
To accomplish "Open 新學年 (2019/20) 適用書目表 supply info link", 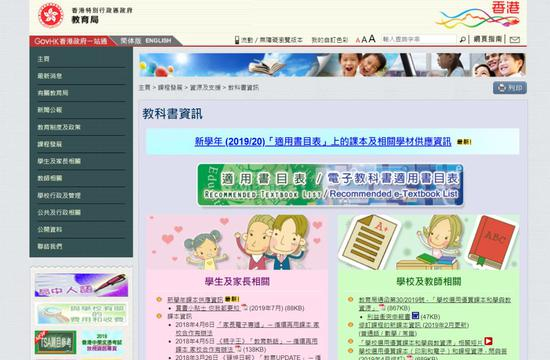I will pyautogui.click(x=323, y=141).
